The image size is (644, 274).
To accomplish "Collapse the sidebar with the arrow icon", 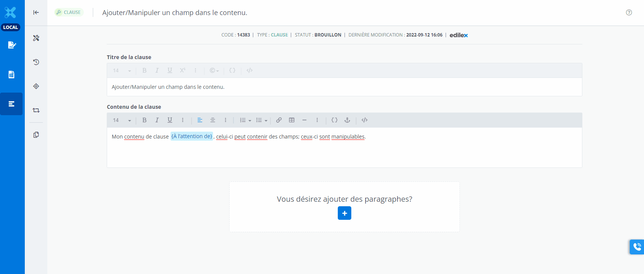I will (36, 12).
